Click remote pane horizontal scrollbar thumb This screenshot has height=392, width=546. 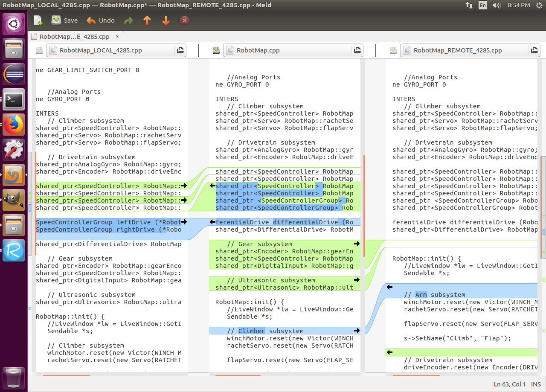coord(416,375)
